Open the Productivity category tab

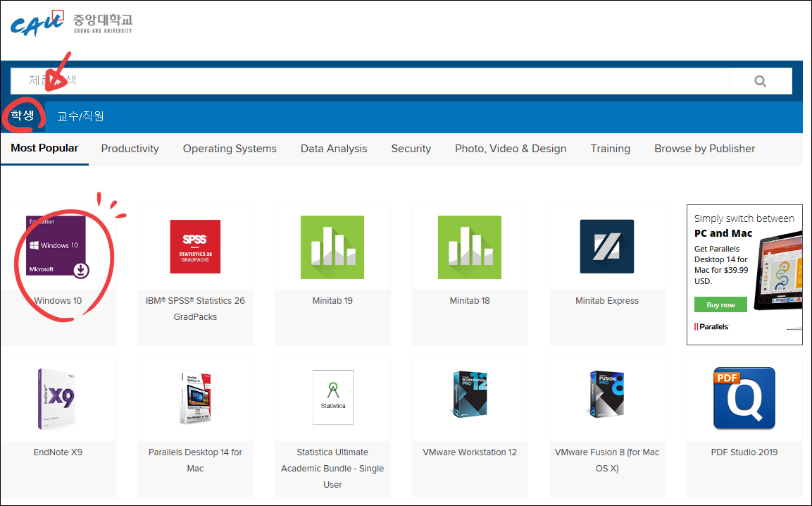(130, 149)
